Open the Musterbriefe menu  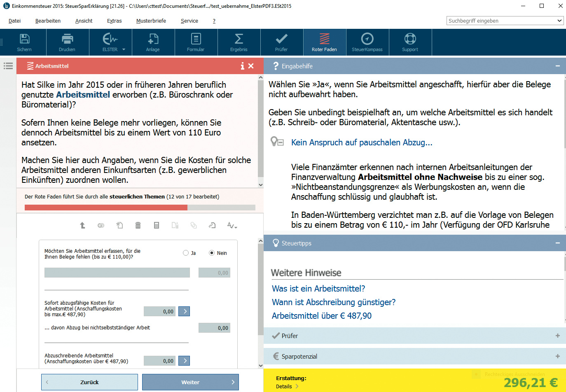point(151,21)
